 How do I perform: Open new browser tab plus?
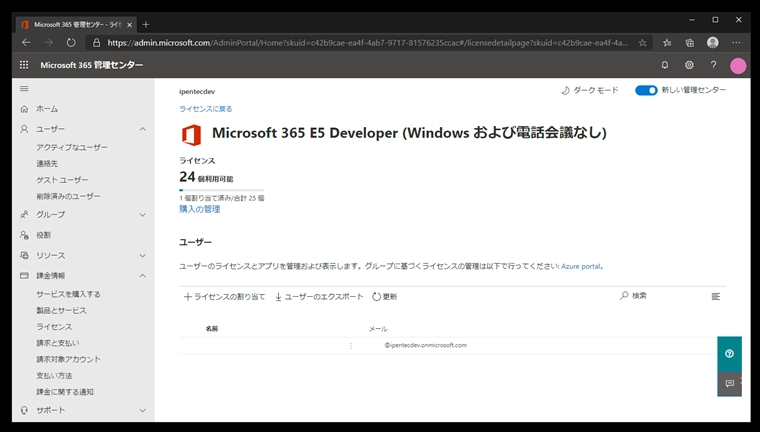146,24
